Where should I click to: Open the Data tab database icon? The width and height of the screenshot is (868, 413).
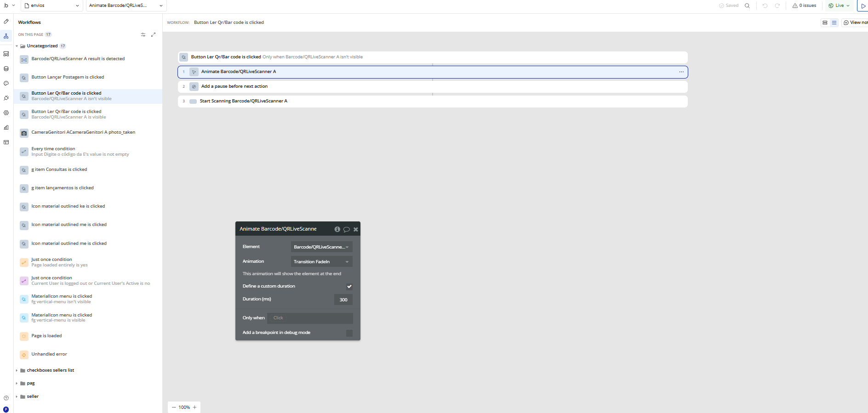coord(6,68)
